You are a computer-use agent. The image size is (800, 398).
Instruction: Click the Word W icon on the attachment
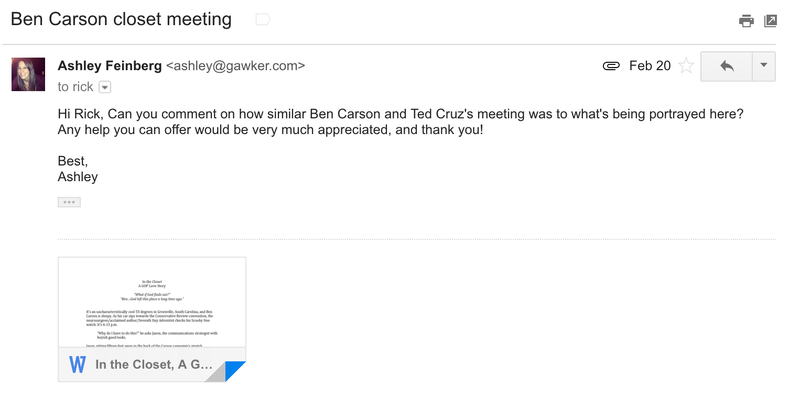(77, 365)
